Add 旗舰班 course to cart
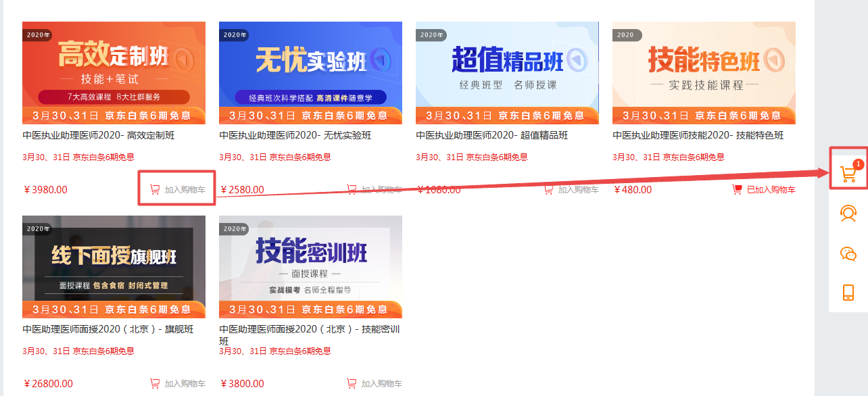868x396 pixels. [x=178, y=384]
